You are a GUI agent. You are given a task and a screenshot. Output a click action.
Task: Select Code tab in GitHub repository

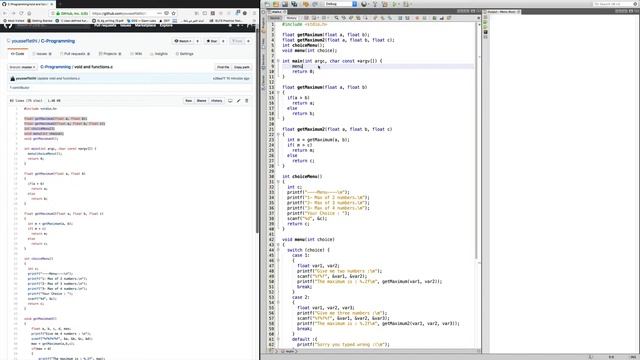click(x=18, y=53)
